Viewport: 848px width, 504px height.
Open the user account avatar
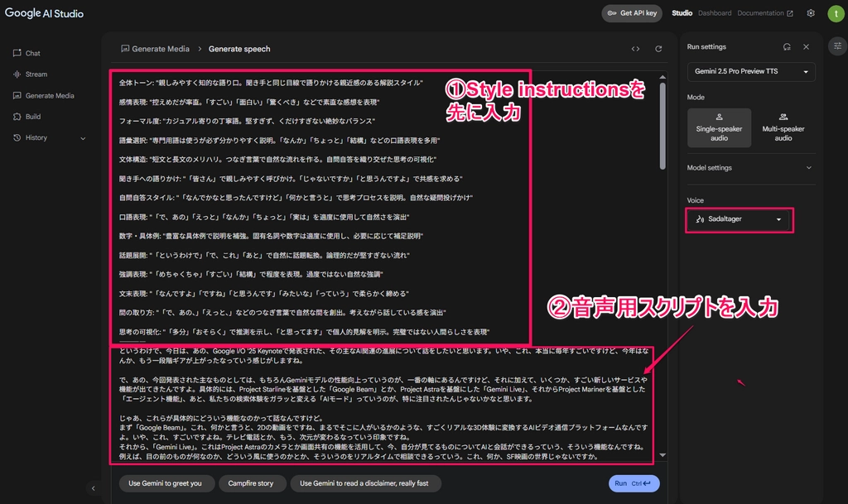point(836,13)
